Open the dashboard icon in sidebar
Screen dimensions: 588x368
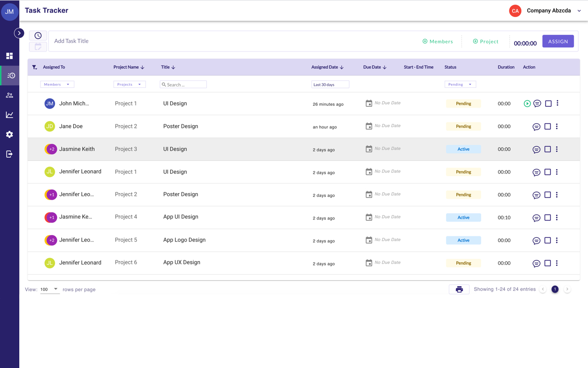9,56
